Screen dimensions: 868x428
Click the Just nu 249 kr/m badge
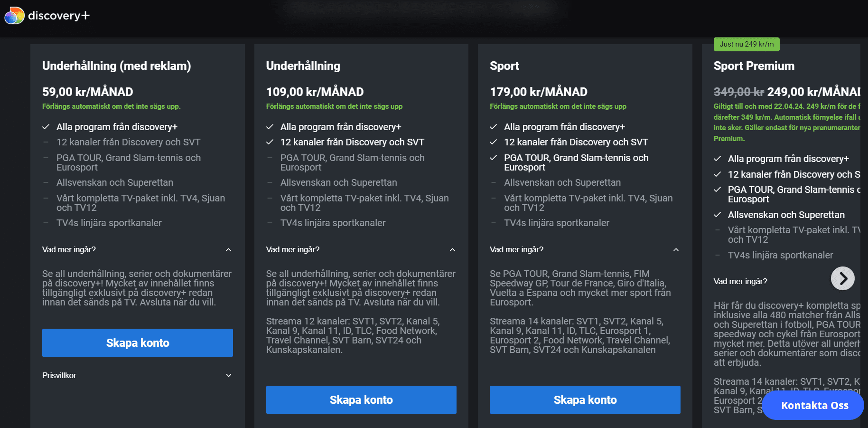point(747,44)
